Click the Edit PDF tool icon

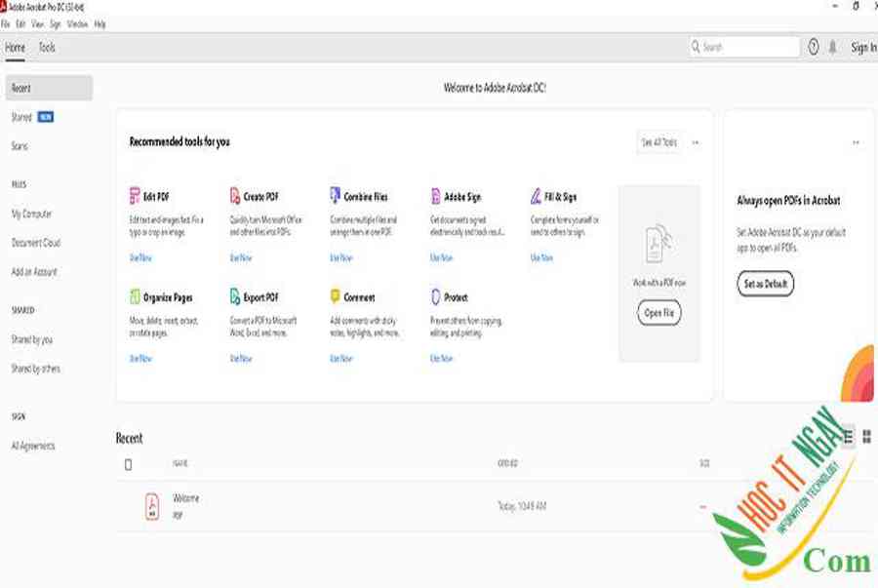pyautogui.click(x=135, y=196)
